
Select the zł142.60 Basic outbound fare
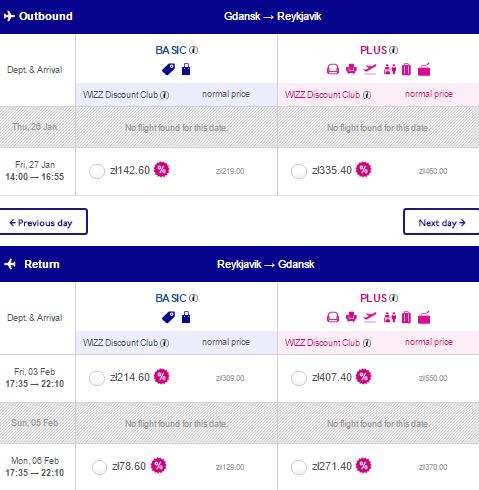97,171
